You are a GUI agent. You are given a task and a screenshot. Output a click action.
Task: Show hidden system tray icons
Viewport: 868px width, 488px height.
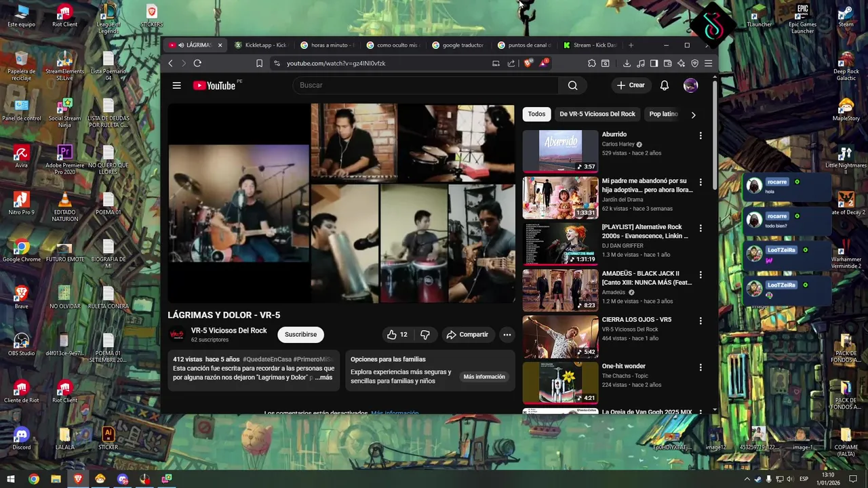[x=747, y=479]
